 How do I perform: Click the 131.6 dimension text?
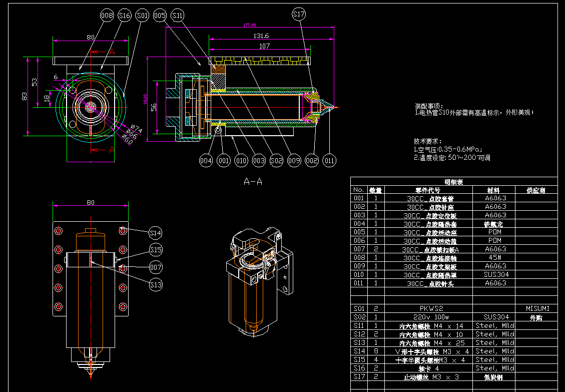(261, 36)
